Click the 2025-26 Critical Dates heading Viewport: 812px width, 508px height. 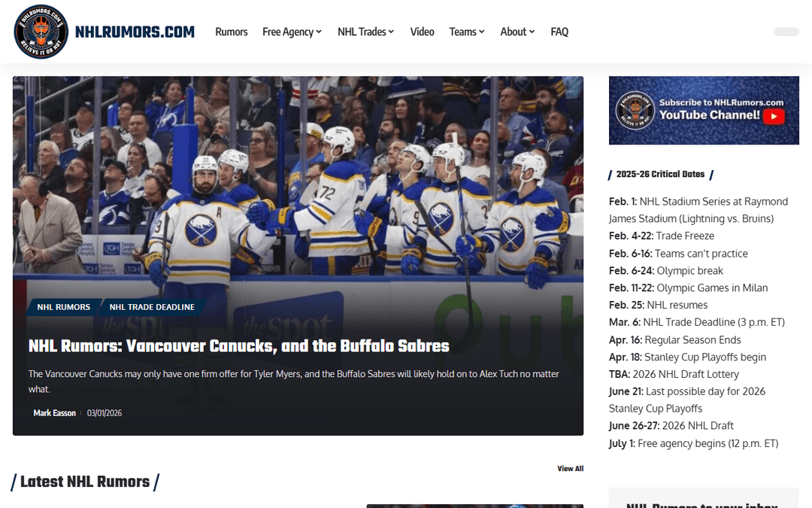(x=660, y=174)
